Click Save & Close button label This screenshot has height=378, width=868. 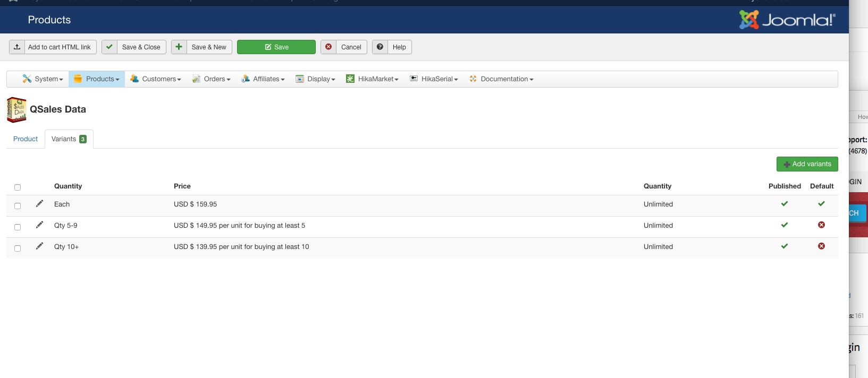(x=141, y=47)
